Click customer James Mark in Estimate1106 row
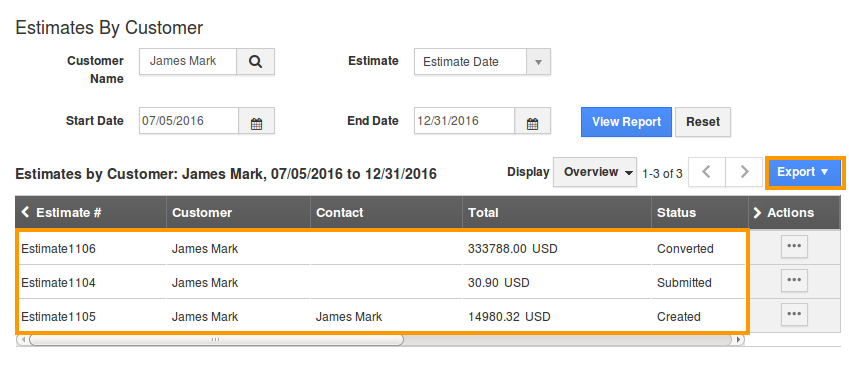 (x=205, y=249)
